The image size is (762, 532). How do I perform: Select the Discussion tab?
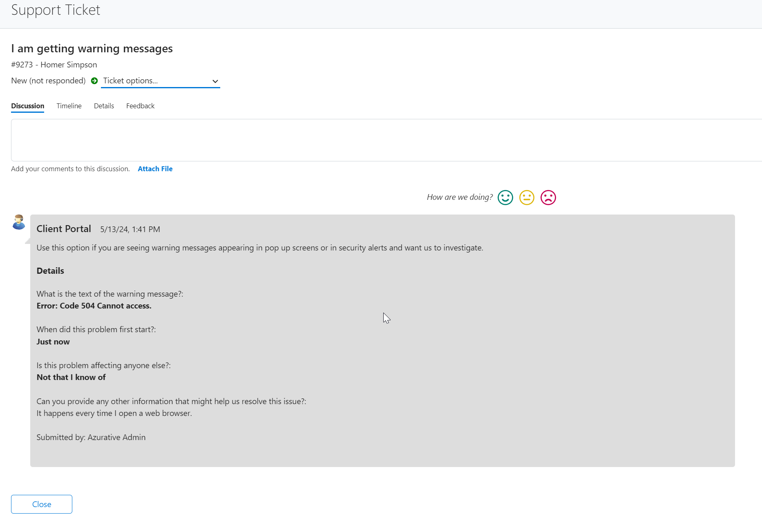(x=27, y=106)
